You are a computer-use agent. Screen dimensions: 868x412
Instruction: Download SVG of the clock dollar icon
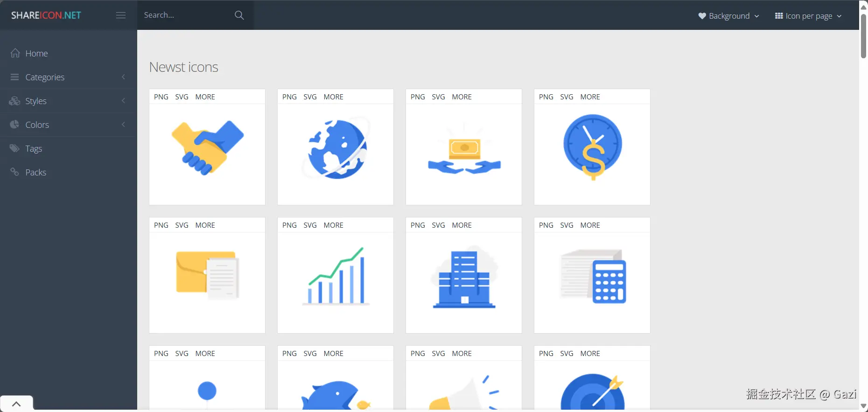567,97
